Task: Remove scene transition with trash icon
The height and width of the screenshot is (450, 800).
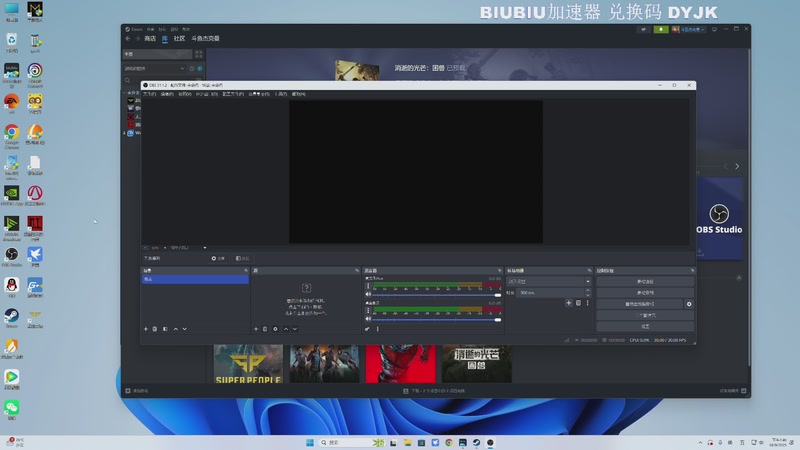Action: click(579, 303)
